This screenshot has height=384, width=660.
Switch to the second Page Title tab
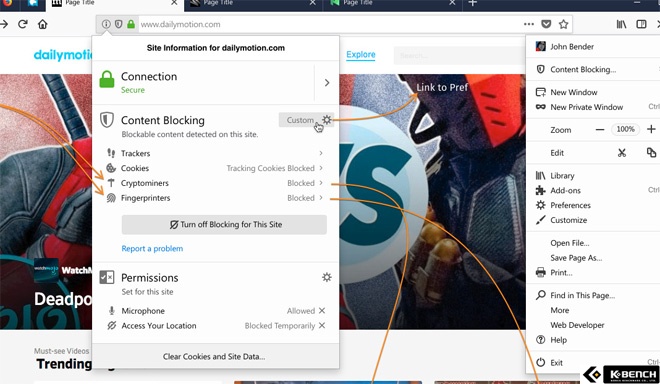(x=253, y=4)
